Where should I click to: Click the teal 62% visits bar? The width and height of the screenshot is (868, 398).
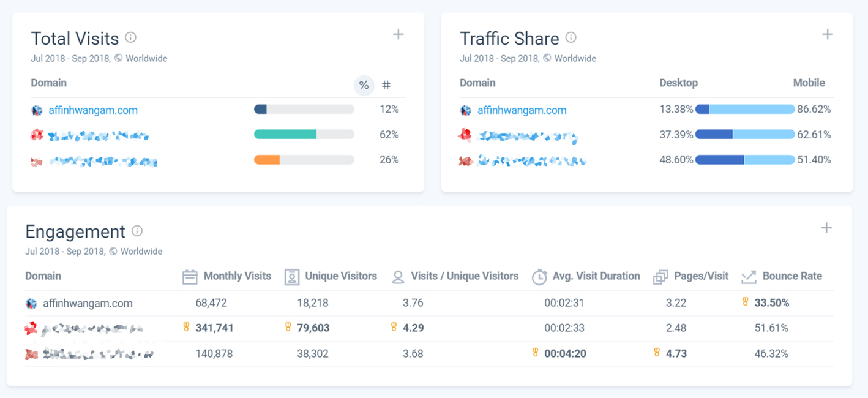(x=285, y=134)
